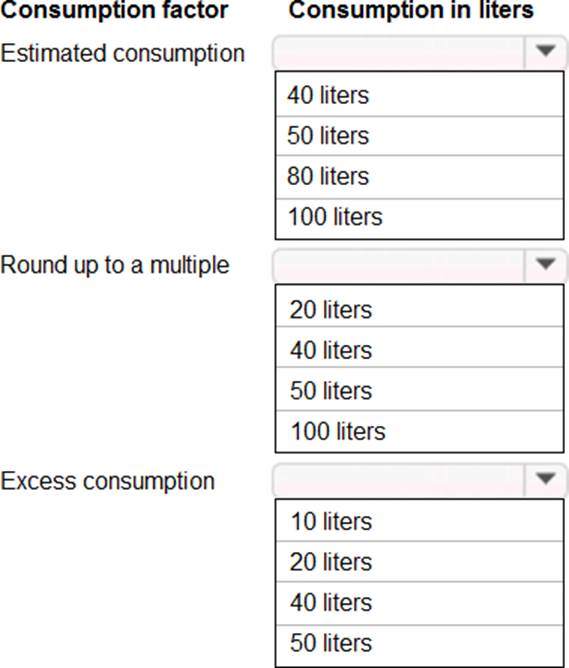Select 20 liters for Round up to a multiple
The image size is (569, 668).
(x=420, y=308)
